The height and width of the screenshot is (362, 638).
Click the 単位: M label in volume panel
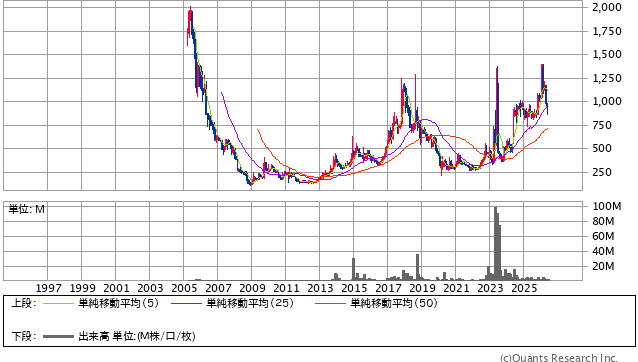(x=27, y=209)
